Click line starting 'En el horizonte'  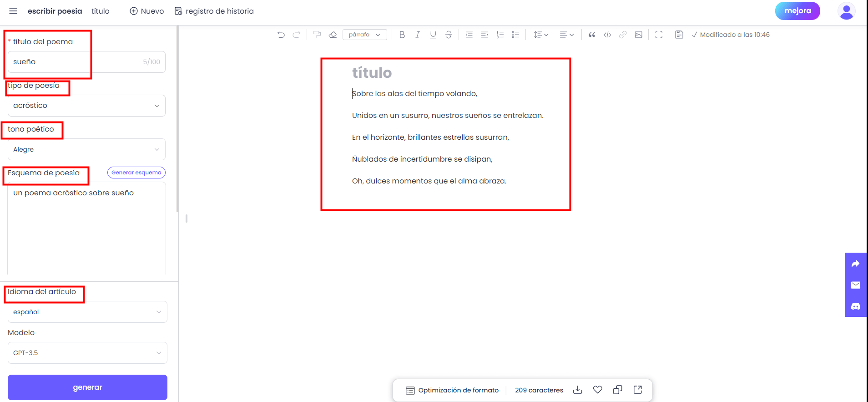430,137
